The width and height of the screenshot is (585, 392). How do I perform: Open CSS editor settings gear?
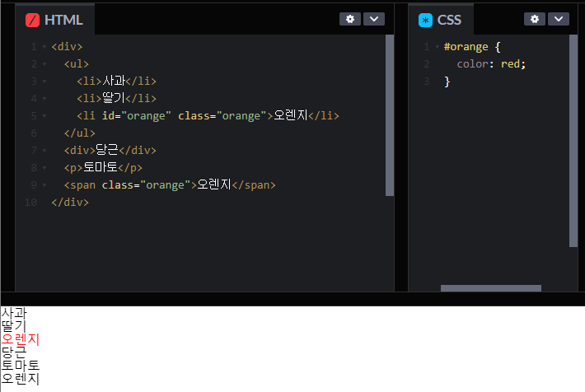[535, 19]
